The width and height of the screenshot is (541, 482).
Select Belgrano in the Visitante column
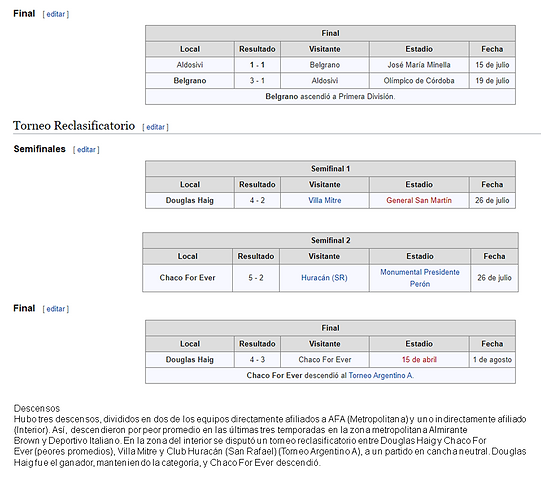[x=325, y=65]
